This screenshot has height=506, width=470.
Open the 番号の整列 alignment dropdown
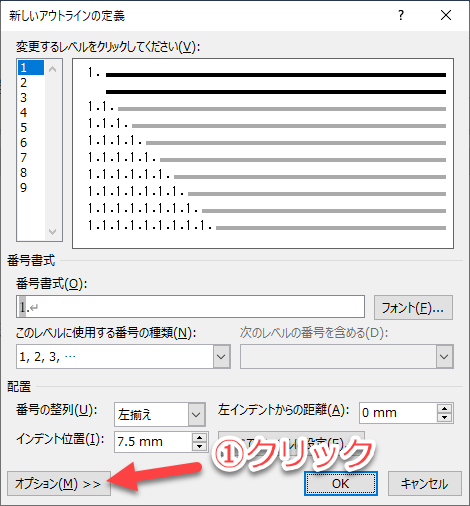[196, 415]
